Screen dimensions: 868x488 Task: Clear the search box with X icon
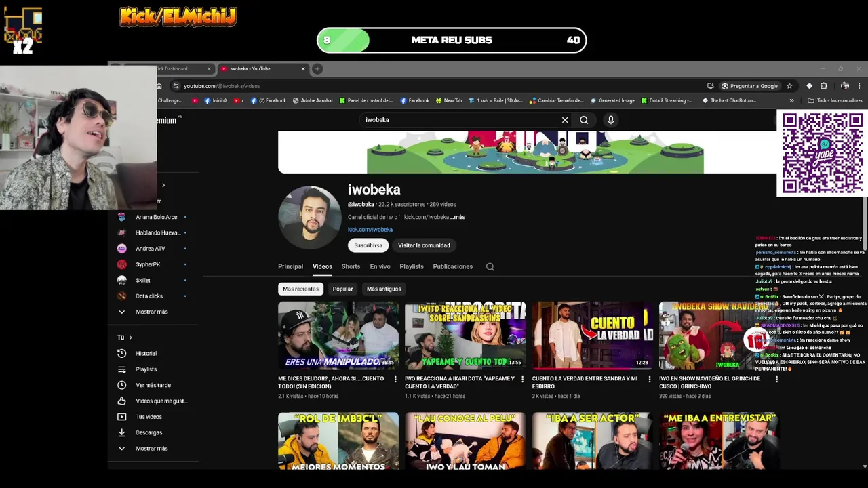point(564,120)
